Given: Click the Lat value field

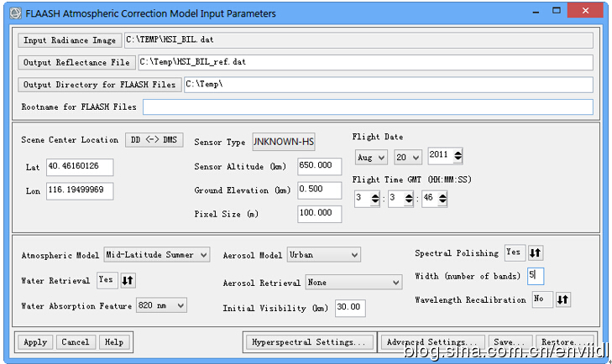Looking at the screenshot, I should (80, 167).
